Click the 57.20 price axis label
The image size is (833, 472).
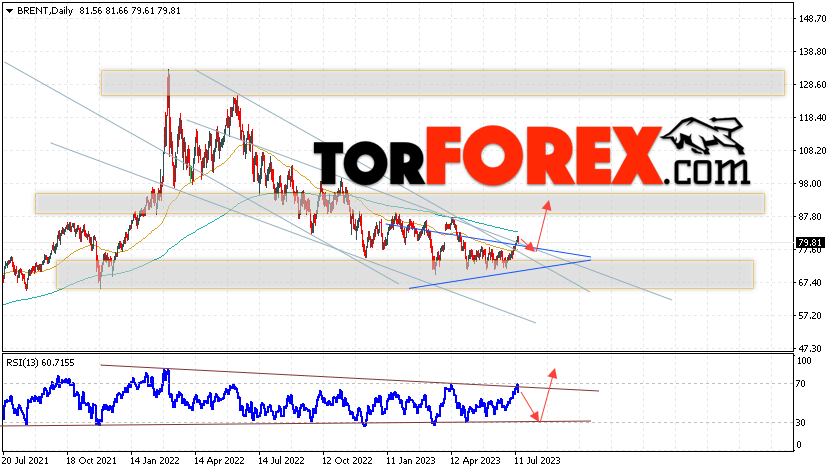(x=811, y=315)
